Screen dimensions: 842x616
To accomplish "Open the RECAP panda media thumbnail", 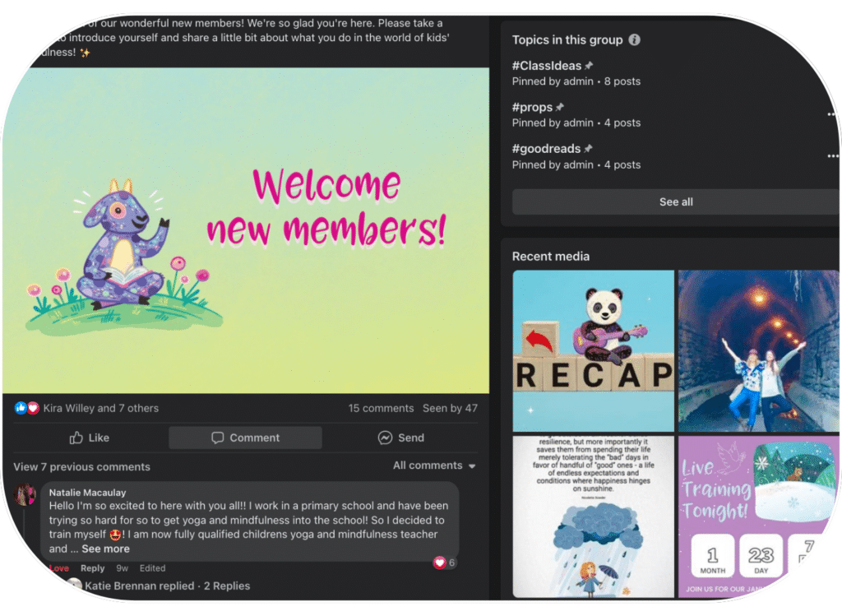I will [x=594, y=350].
